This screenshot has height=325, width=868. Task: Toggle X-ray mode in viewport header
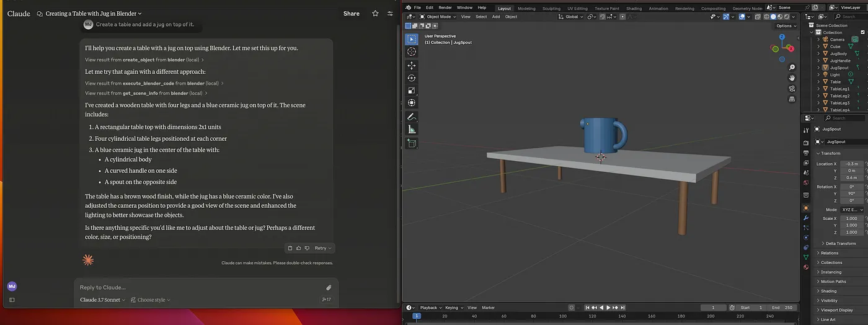pos(758,17)
